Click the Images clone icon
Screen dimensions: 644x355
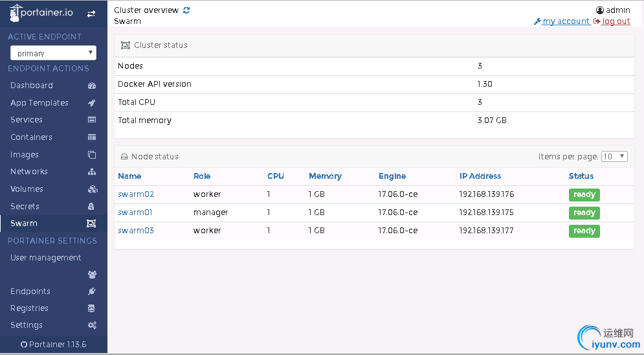[x=92, y=154]
